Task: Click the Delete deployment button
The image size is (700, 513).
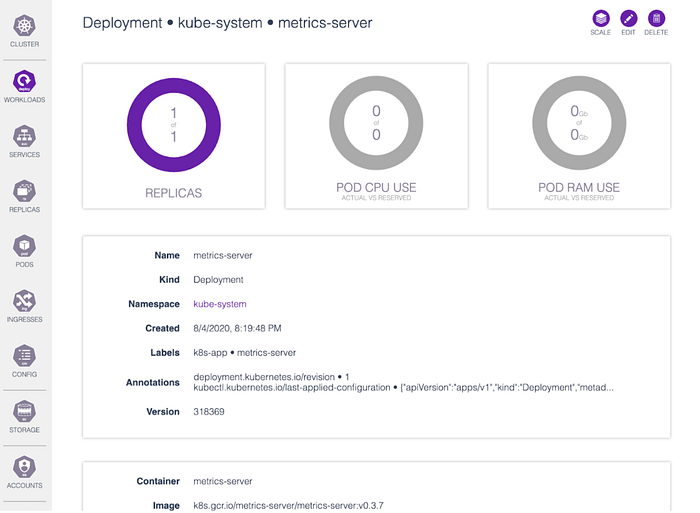Action: [x=656, y=23]
